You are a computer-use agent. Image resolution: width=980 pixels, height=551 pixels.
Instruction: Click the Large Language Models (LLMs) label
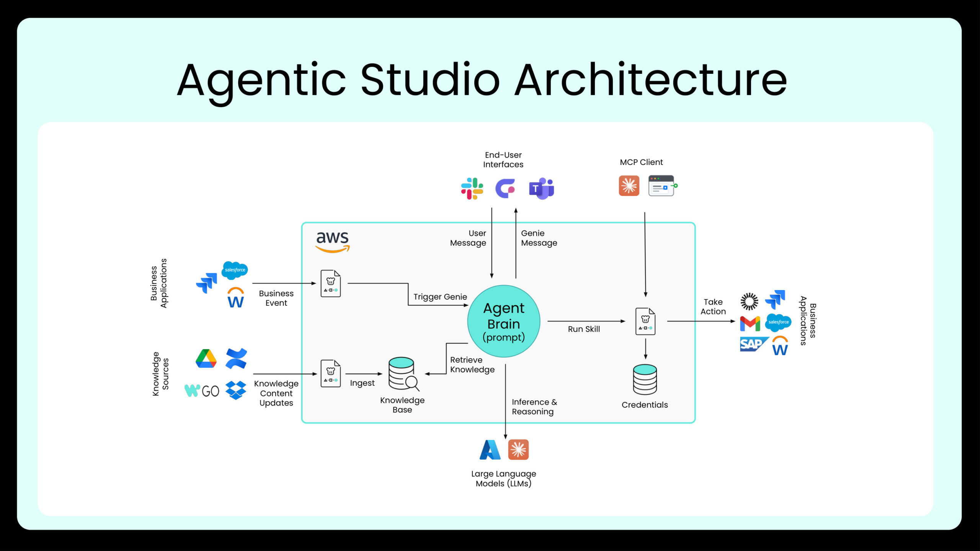coord(503,479)
